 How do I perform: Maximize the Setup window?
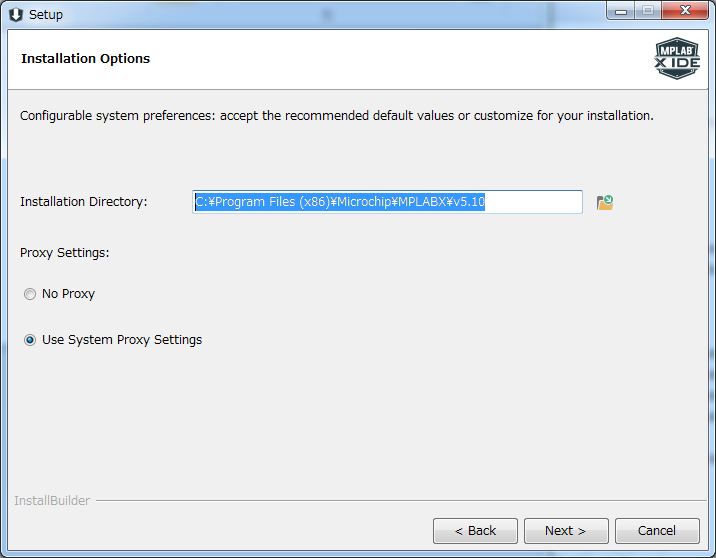pos(648,11)
